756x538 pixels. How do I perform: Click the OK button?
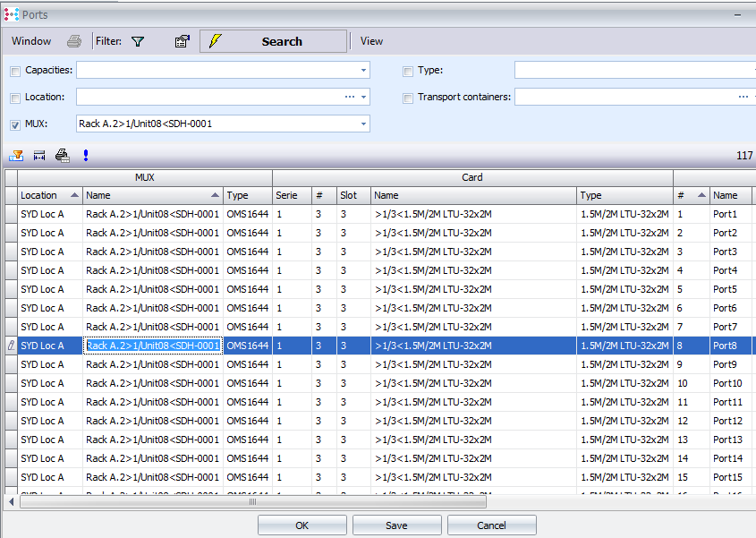click(302, 525)
